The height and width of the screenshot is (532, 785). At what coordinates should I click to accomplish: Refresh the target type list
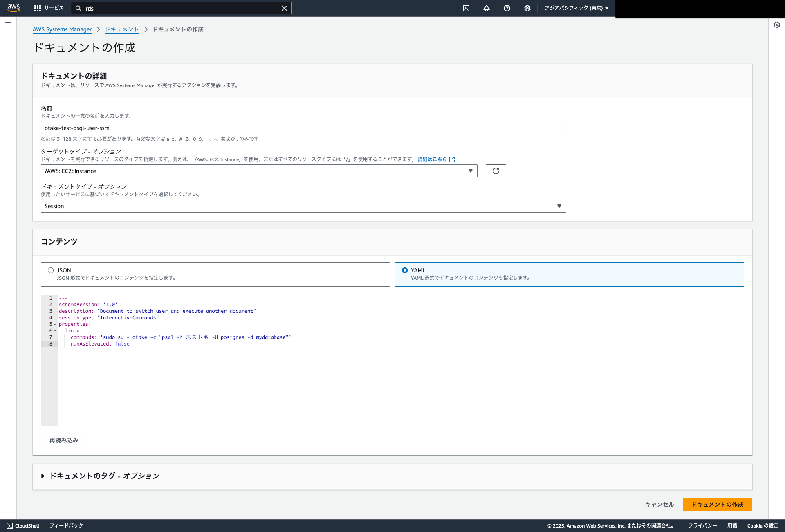pos(496,171)
